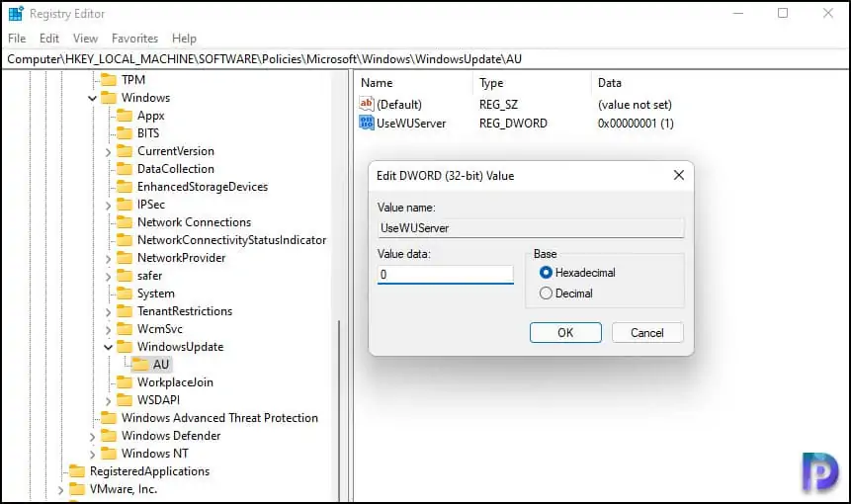
Task: Expand the NetworkProvider key
Action: tap(108, 259)
